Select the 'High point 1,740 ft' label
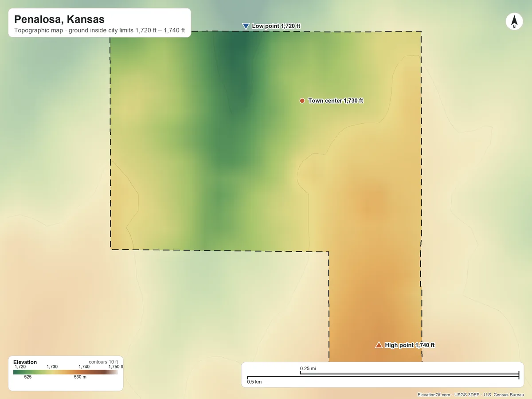 tap(410, 345)
